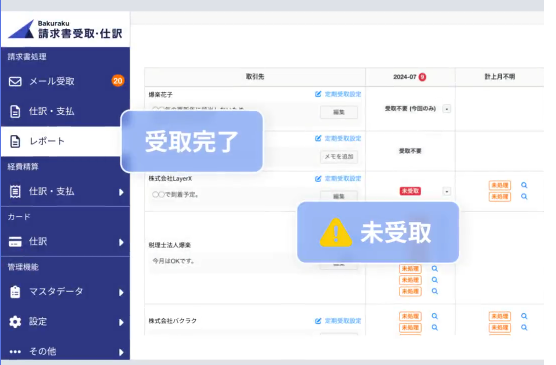Click the Bakuraku 請求書受取・仕訳 logo
Screen dimensions: 556x365
[x=65, y=29]
